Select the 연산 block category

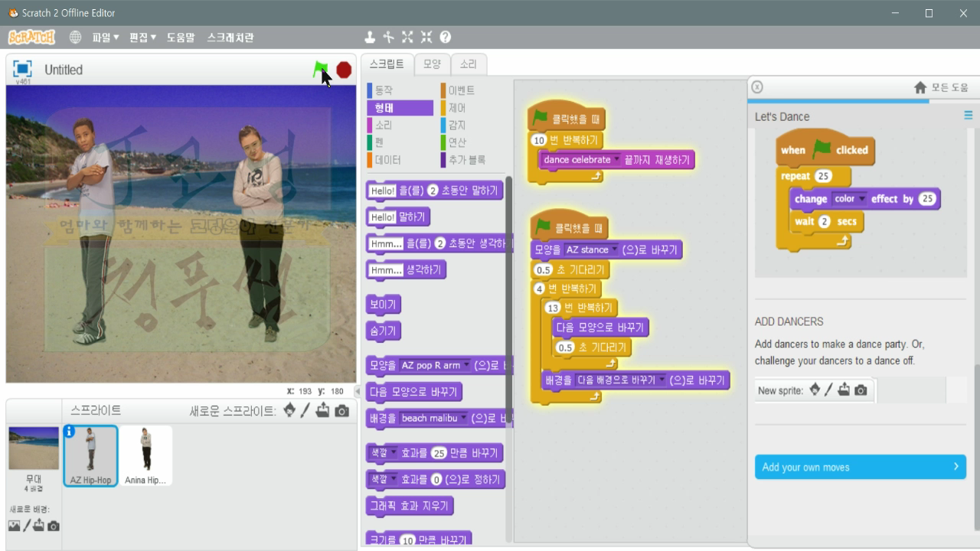point(472,142)
